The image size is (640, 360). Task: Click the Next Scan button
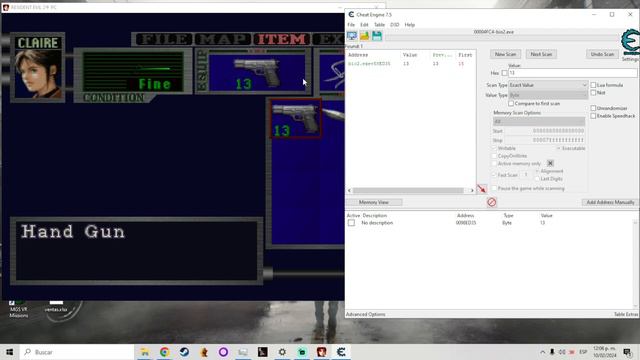coord(541,54)
